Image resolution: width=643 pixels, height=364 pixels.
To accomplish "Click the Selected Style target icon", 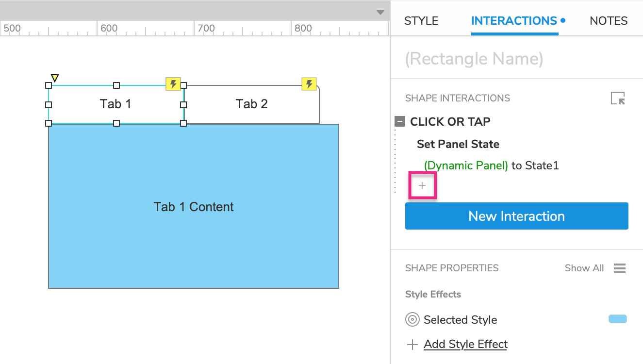I will pos(412,320).
